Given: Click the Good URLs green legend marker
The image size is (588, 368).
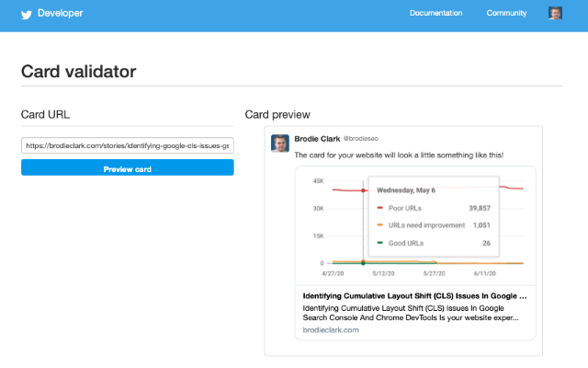Looking at the screenshot, I should [380, 243].
